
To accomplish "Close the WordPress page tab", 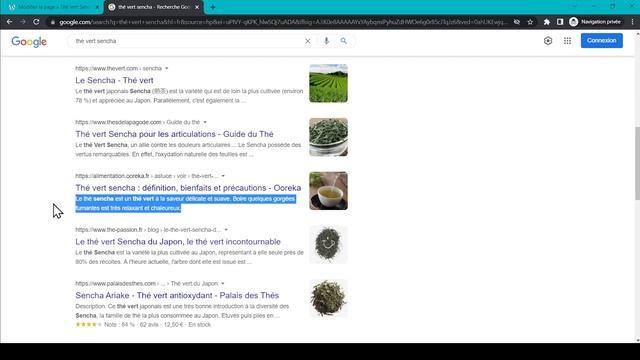I will pyautogui.click(x=97, y=7).
